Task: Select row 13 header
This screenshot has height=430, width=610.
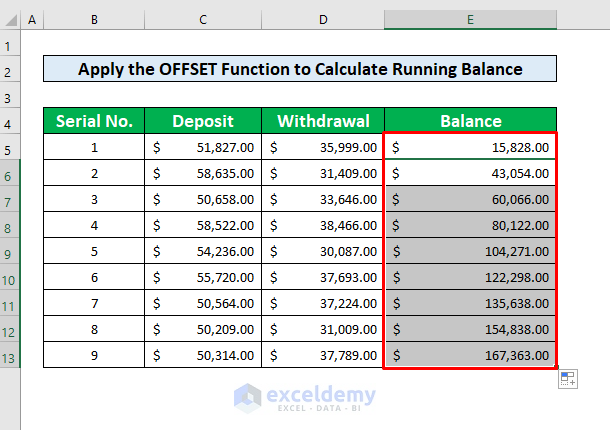Action: [10, 355]
